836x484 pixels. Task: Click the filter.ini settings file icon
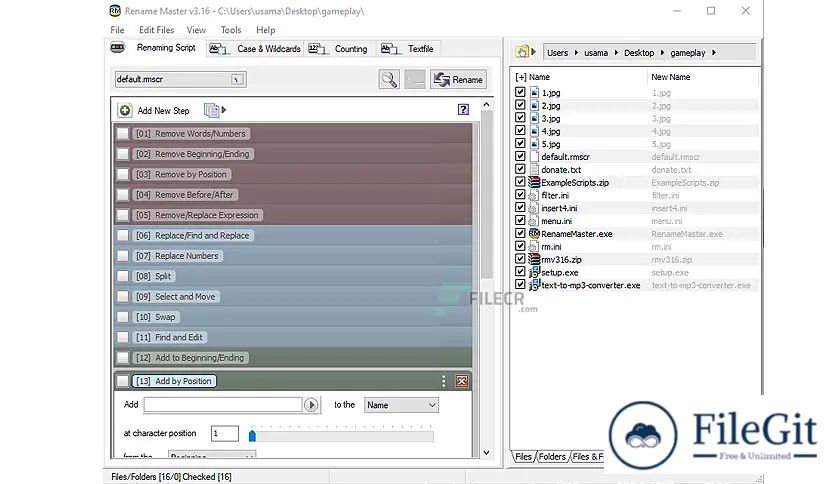point(533,196)
